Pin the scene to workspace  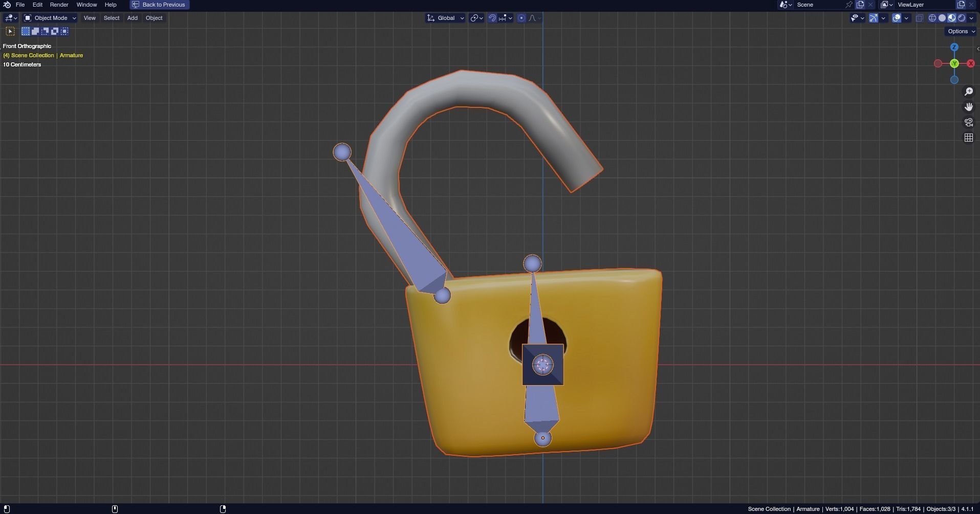[x=849, y=5]
